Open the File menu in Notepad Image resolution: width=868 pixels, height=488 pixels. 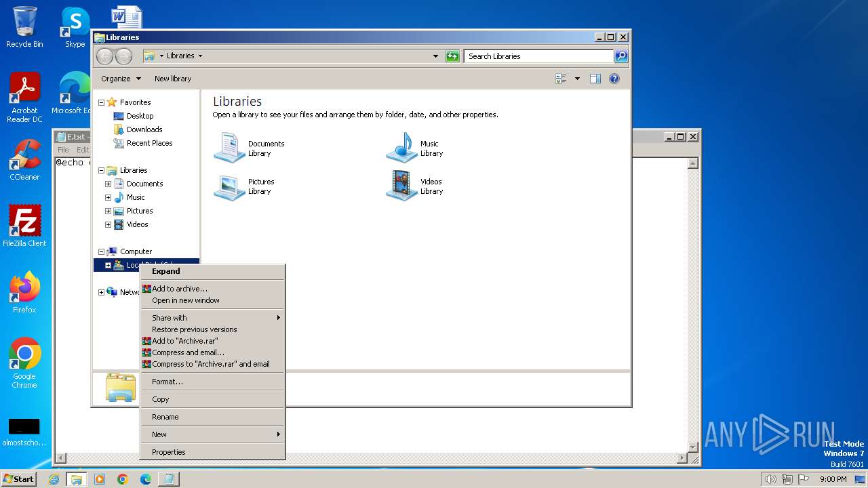(x=63, y=150)
